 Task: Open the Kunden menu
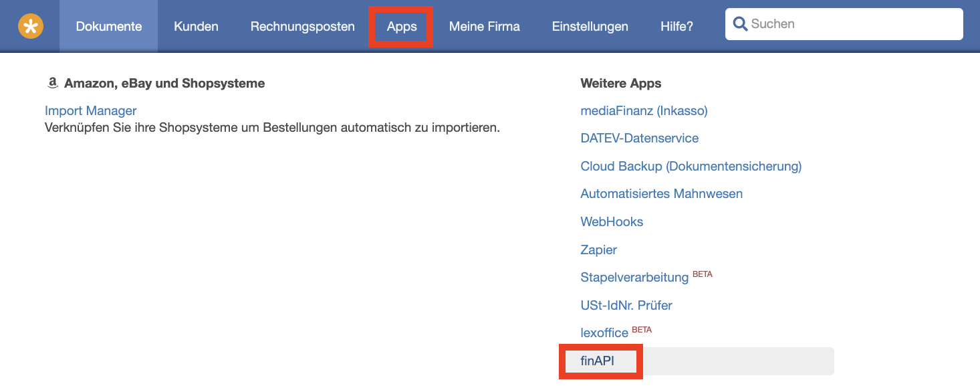coord(196,26)
